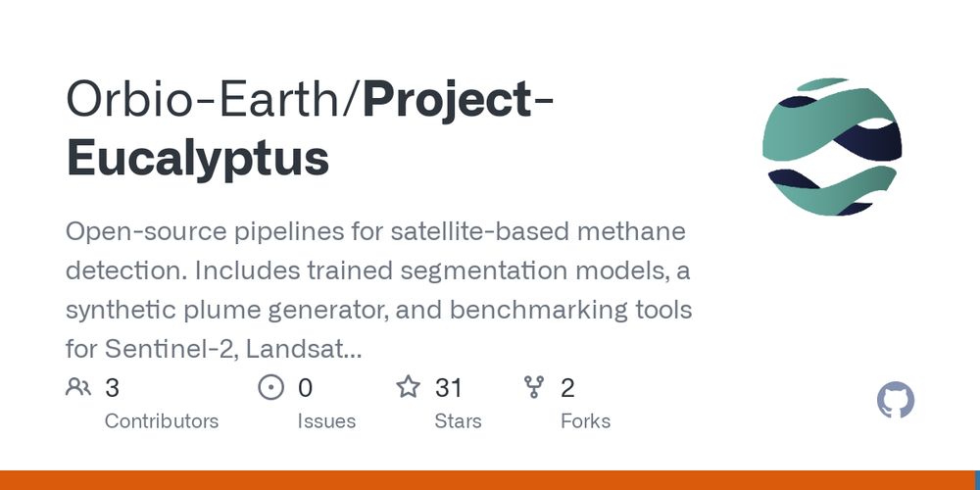Screen dimensions: 980x490
Task: Click the blue segment of language bar
Action: (x=977, y=480)
